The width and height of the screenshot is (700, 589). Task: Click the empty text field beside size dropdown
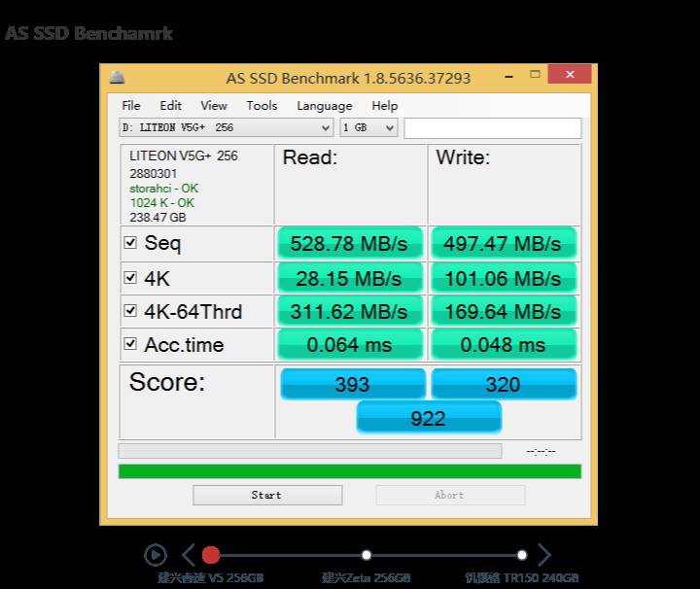coord(492,128)
